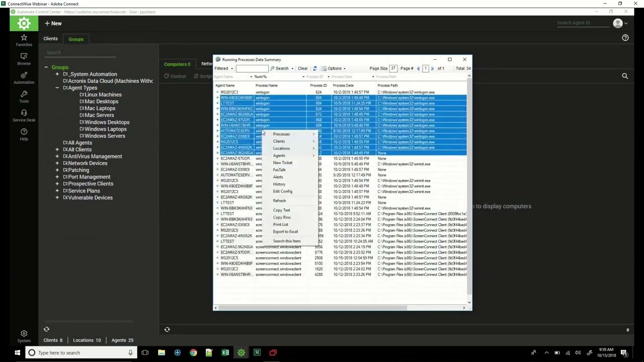Choose New Ticket from context menu
The width and height of the screenshot is (644, 362).
[x=283, y=163]
